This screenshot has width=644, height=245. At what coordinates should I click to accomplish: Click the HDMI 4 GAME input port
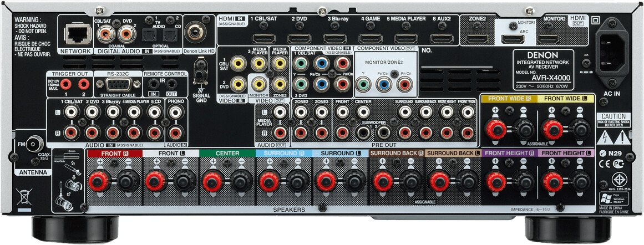[371, 39]
